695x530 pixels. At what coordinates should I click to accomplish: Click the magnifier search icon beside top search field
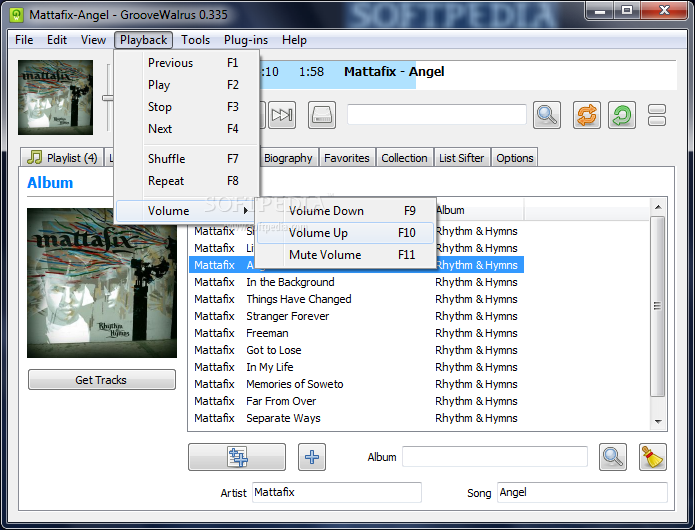[547, 115]
